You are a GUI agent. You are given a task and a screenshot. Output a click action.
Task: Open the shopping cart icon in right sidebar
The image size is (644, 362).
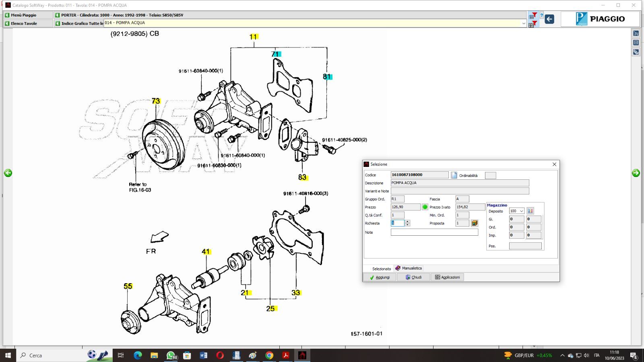click(x=636, y=33)
